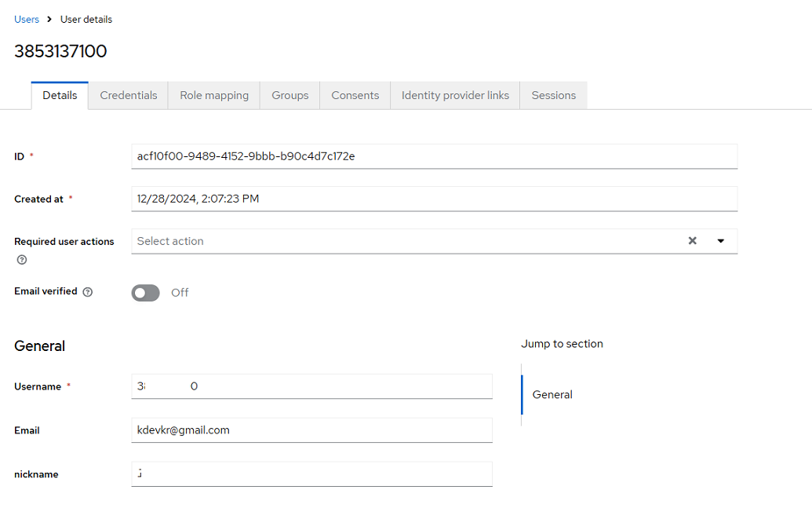Select the Details tab
This screenshot has height=530, width=812.
(60, 95)
